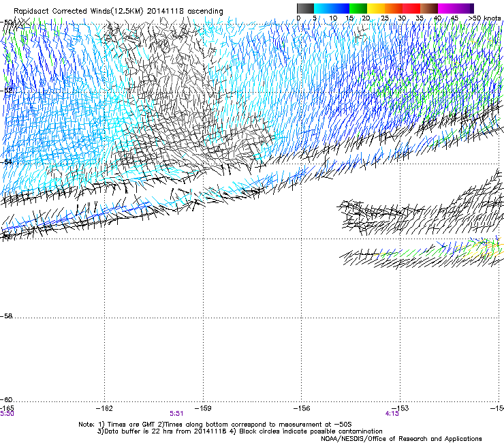Click the purple '5:50' pass time label
Image resolution: width=504 pixels, height=443 pixels.
click(7, 414)
